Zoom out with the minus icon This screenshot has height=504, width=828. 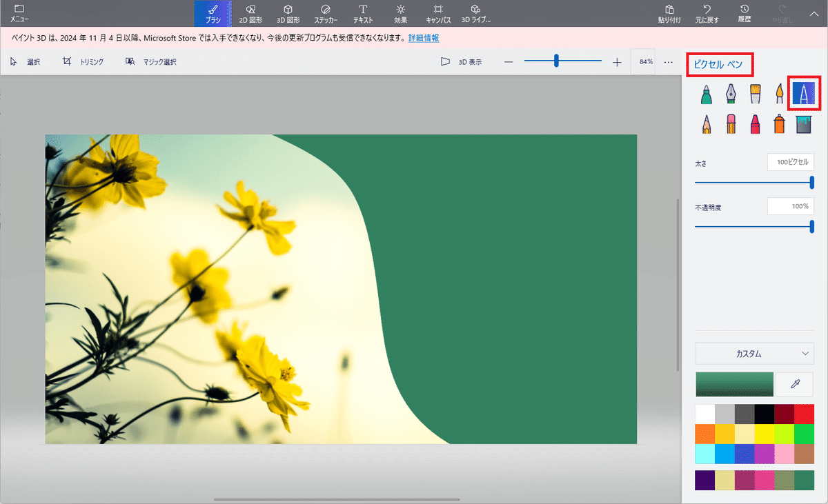(509, 62)
